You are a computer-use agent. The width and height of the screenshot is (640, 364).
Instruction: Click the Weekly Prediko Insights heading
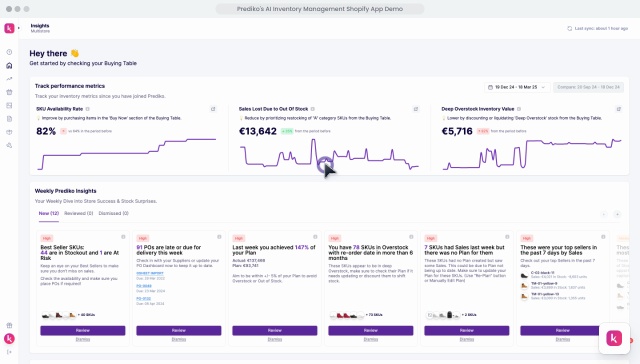(x=65, y=191)
